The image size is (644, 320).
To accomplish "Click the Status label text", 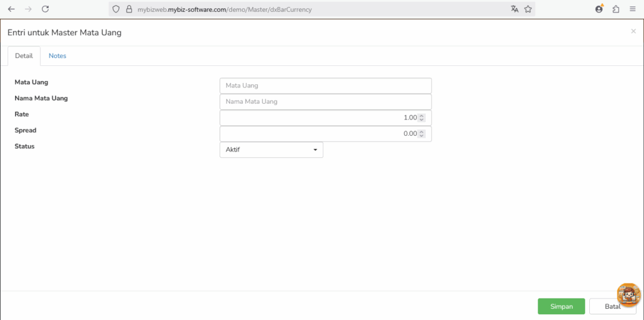I will 25,146.
